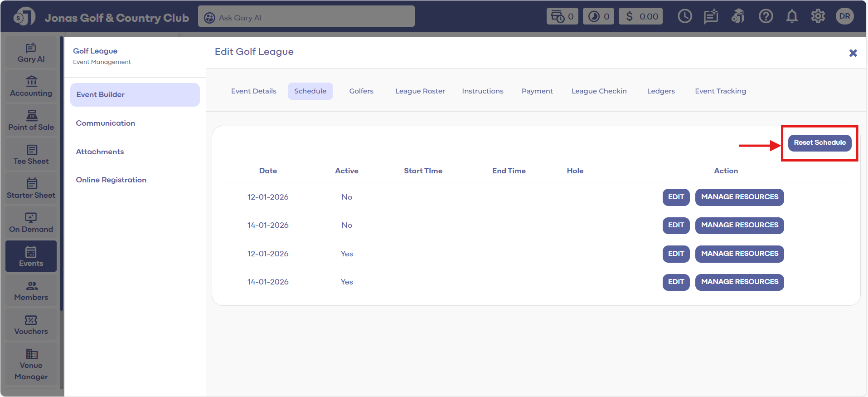The image size is (868, 397).
Task: Open Gary AI from the sidebar
Action: (31, 53)
